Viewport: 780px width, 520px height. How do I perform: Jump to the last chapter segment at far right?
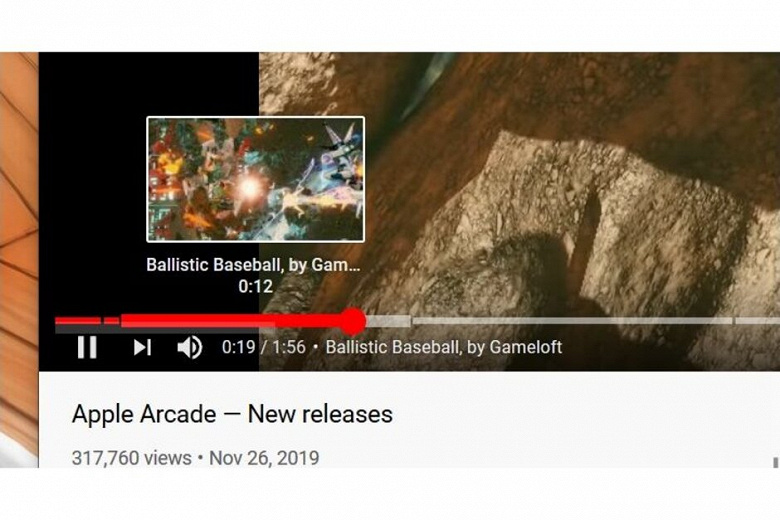pyautogui.click(x=757, y=321)
